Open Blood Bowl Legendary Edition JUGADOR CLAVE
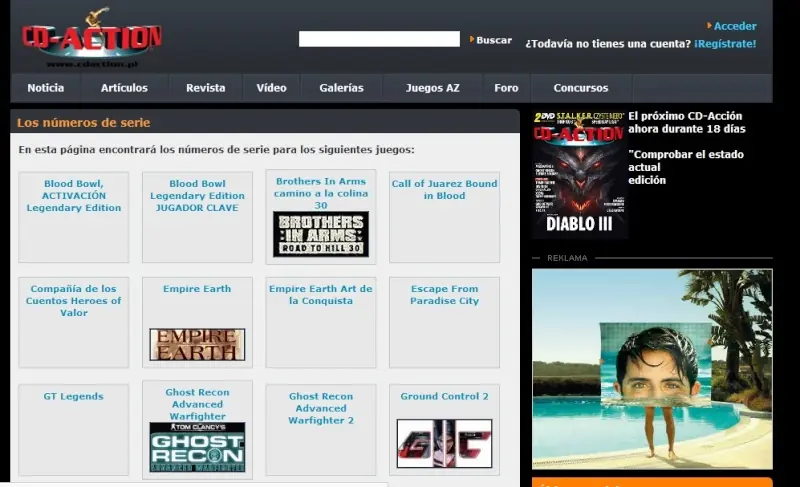 click(197, 196)
